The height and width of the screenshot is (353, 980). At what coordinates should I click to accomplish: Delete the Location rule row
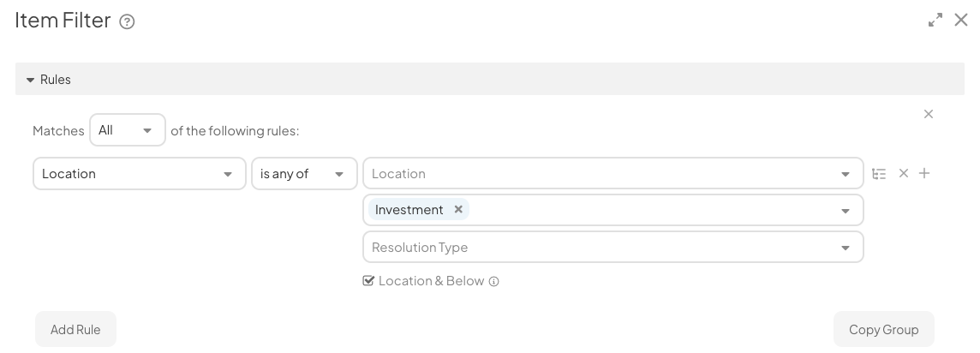[x=903, y=173]
